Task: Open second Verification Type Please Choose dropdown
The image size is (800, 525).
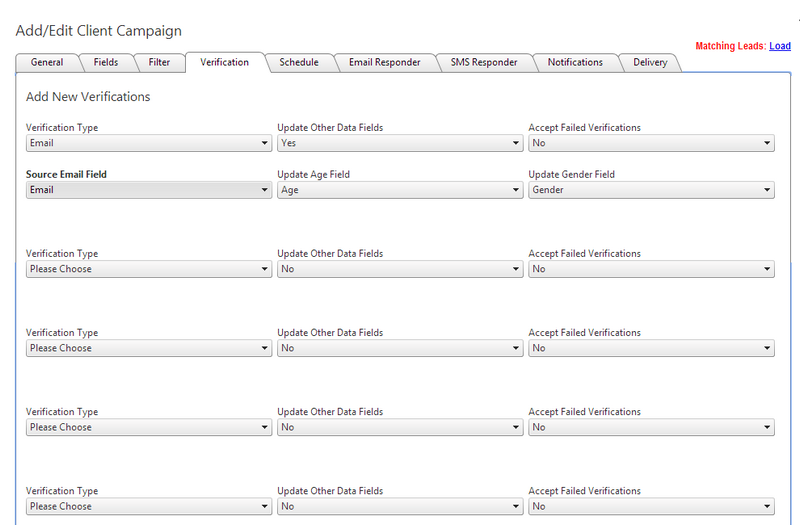Action: tap(149, 269)
